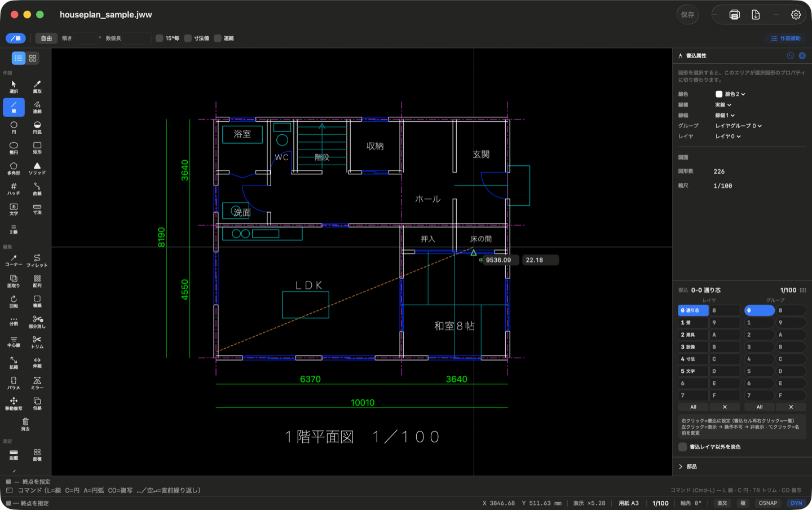Activate the 寸法 dimension tool
Viewport: 812px width, 510px height.
tap(37, 209)
